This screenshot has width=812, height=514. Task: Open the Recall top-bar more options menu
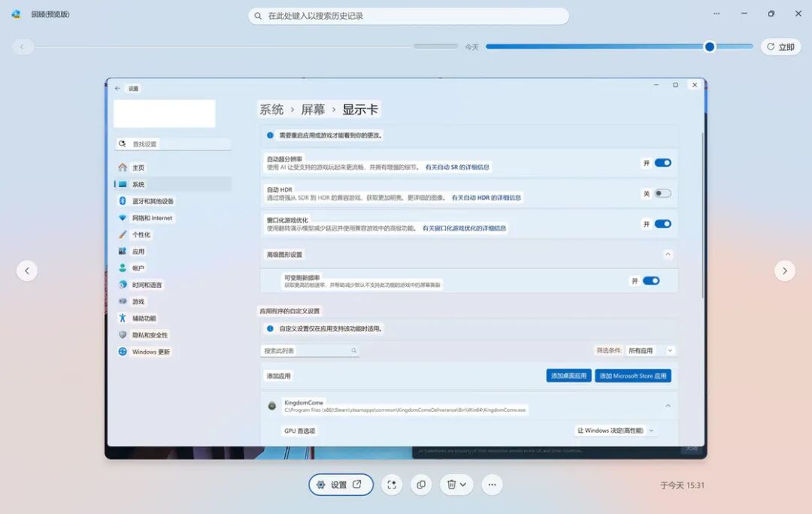[x=717, y=14]
